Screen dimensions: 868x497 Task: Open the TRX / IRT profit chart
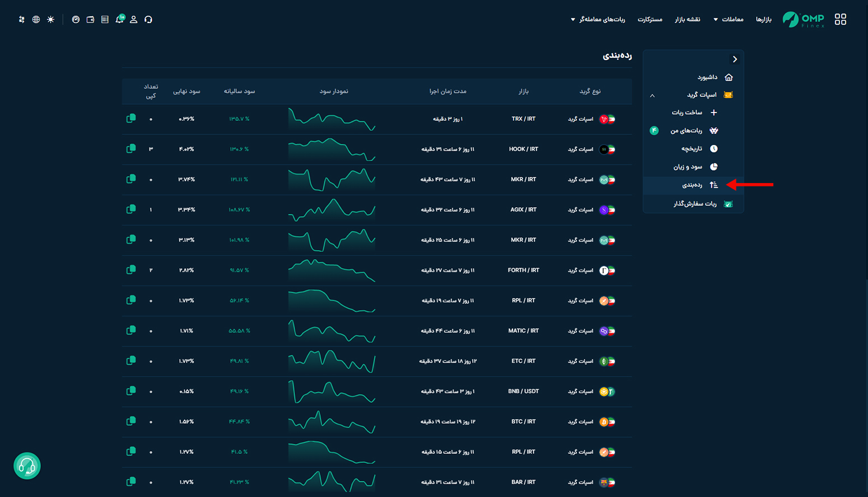point(332,119)
